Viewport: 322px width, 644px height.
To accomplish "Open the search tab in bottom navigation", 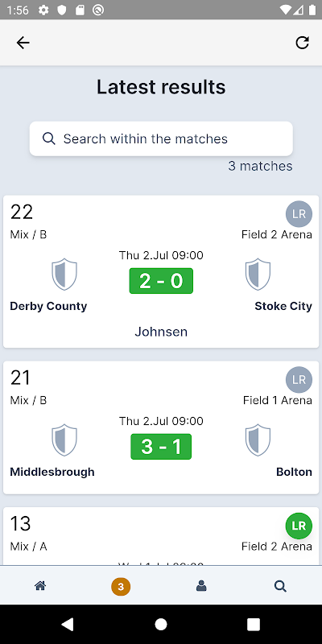I will pyautogui.click(x=280, y=586).
